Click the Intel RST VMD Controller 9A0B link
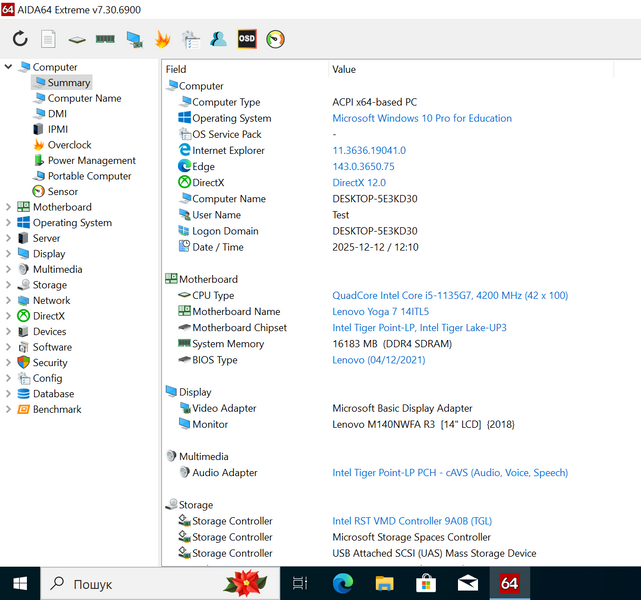The height and width of the screenshot is (600, 641). click(412, 521)
